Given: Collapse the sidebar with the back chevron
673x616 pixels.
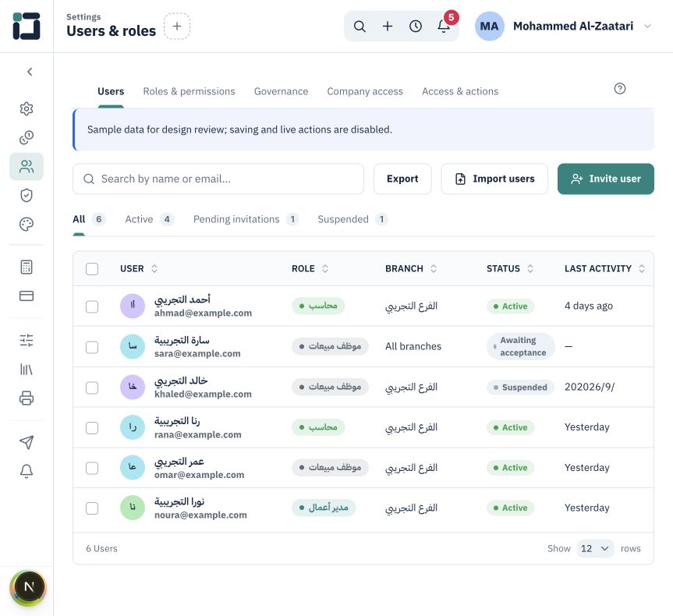Looking at the screenshot, I should click(x=30, y=72).
